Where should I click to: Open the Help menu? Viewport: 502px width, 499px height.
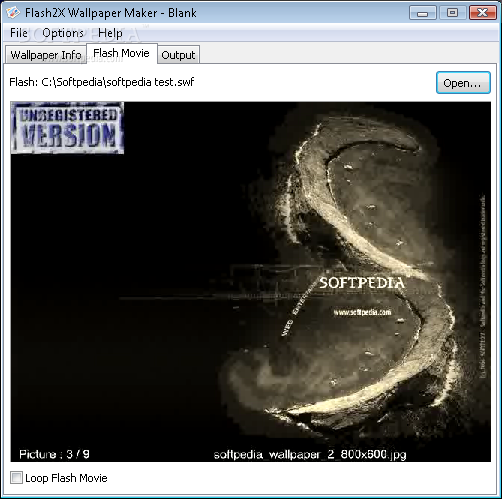[110, 33]
